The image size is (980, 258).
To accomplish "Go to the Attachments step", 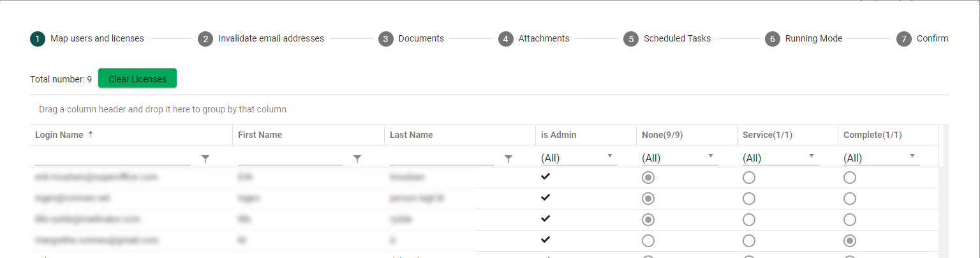I will (544, 38).
